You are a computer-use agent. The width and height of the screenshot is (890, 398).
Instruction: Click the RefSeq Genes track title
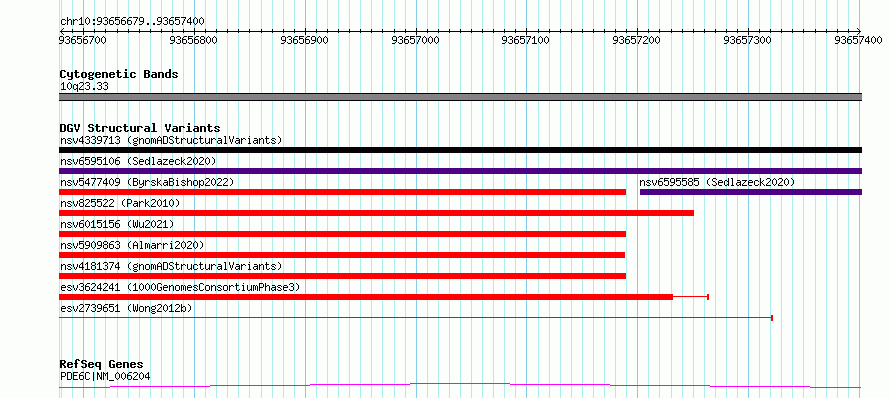pos(101,365)
